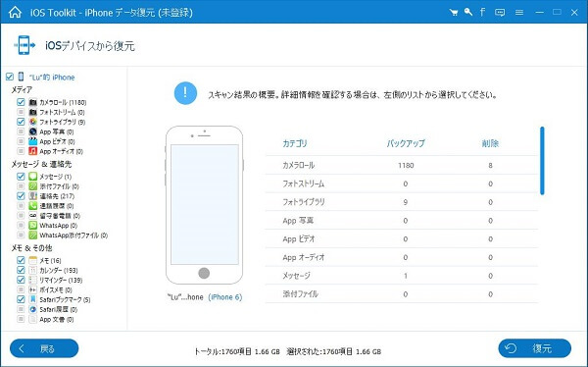Click カメラロール row in results table
588x367 pixels.
(x=402, y=165)
